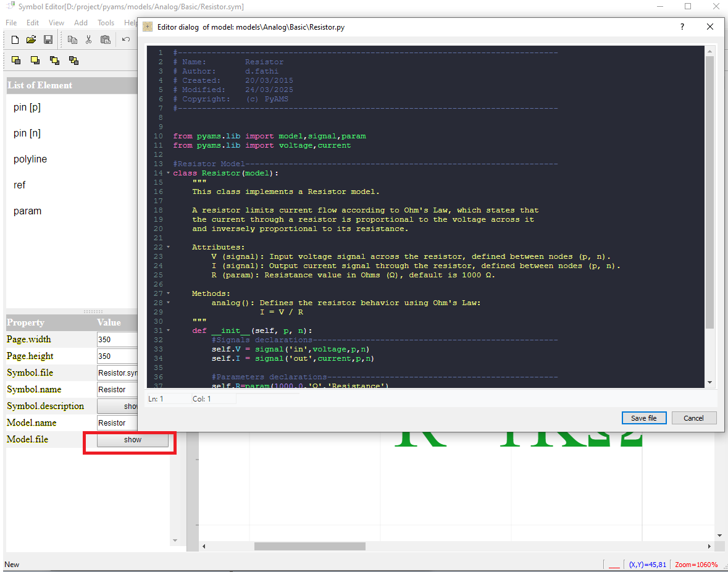Image resolution: width=728 pixels, height=572 pixels.
Task: Cancel the model editor dialog
Action: (693, 418)
